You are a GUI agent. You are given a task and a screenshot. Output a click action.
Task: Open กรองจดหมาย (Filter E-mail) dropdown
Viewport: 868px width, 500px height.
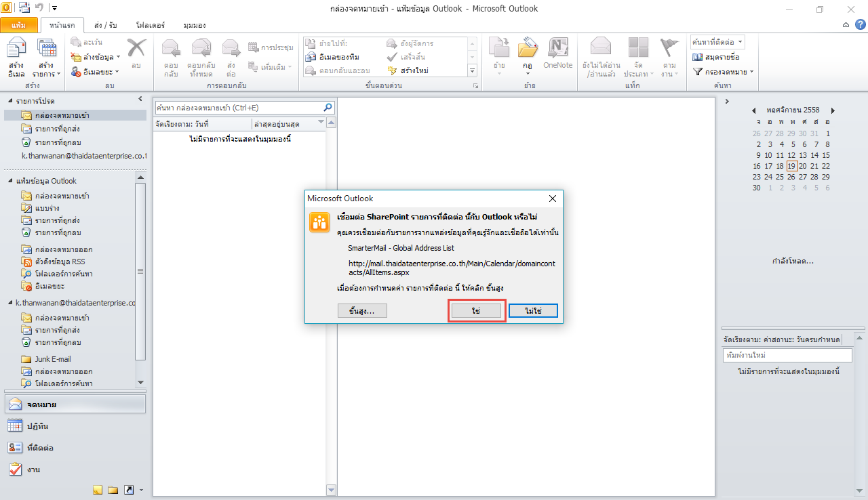pos(724,71)
